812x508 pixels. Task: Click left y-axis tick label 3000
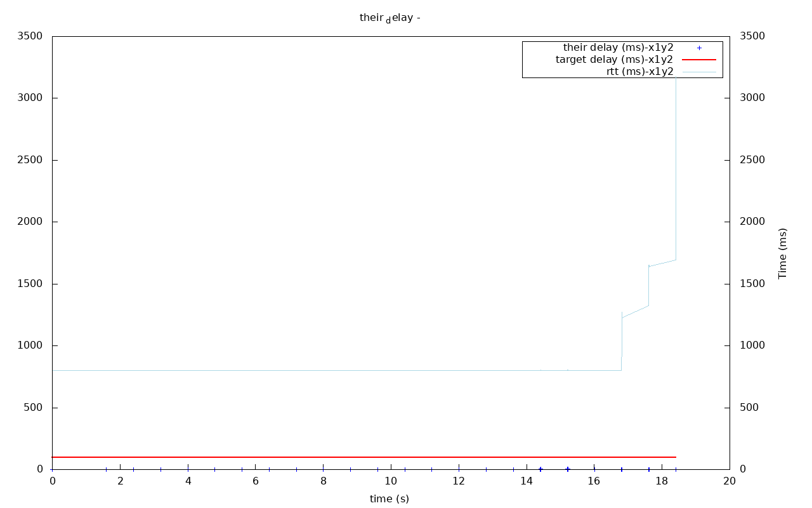30,98
